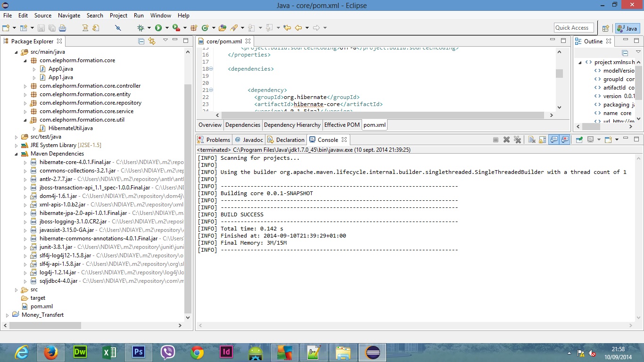
Task: Open Package Explorer View Menu triangle
Action: point(165,41)
